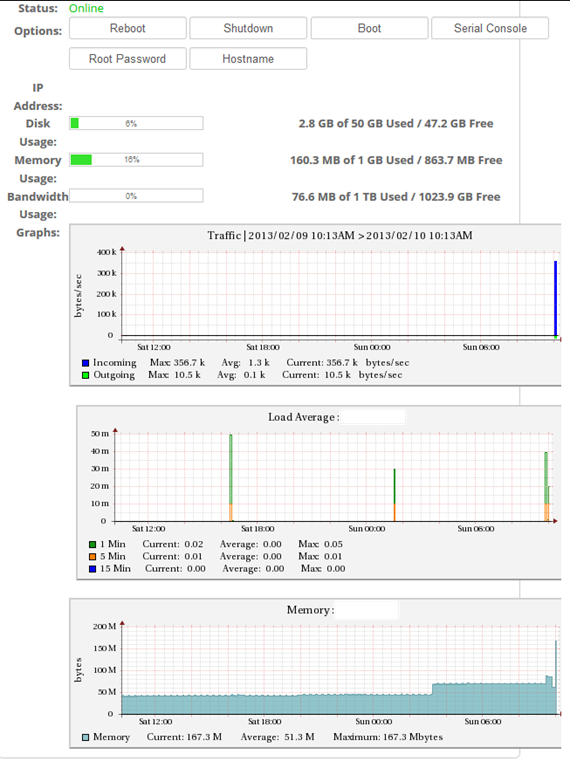Image resolution: width=570 pixels, height=768 pixels.
Task: Click the Bandwidth Usage progress bar
Action: point(136,196)
